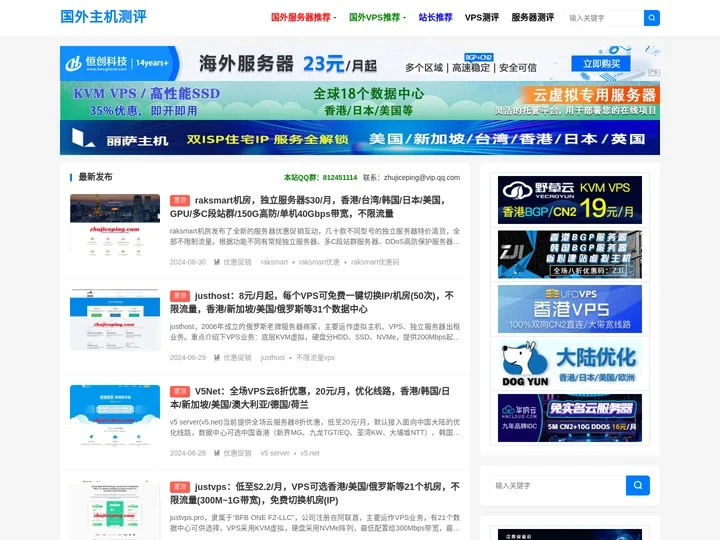
Task: Open the V5Net article thumbnail
Action: pyautogui.click(x=115, y=416)
